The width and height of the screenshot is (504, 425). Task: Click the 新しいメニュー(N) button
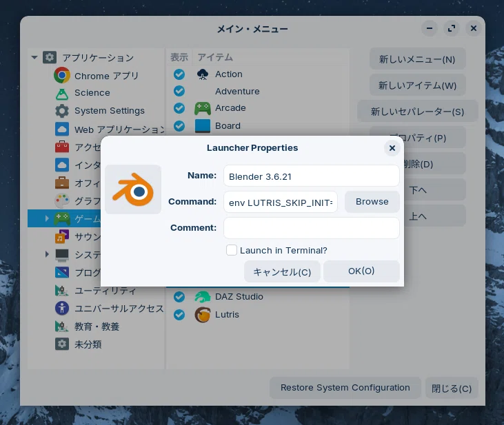417,59
